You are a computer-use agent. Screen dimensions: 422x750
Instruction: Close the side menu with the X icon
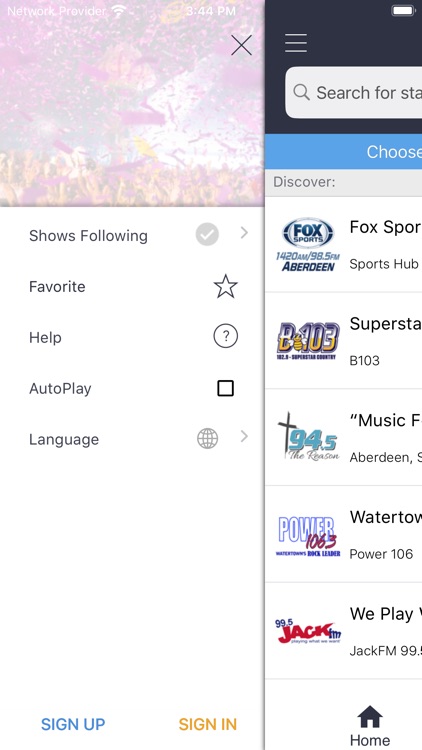tap(242, 45)
